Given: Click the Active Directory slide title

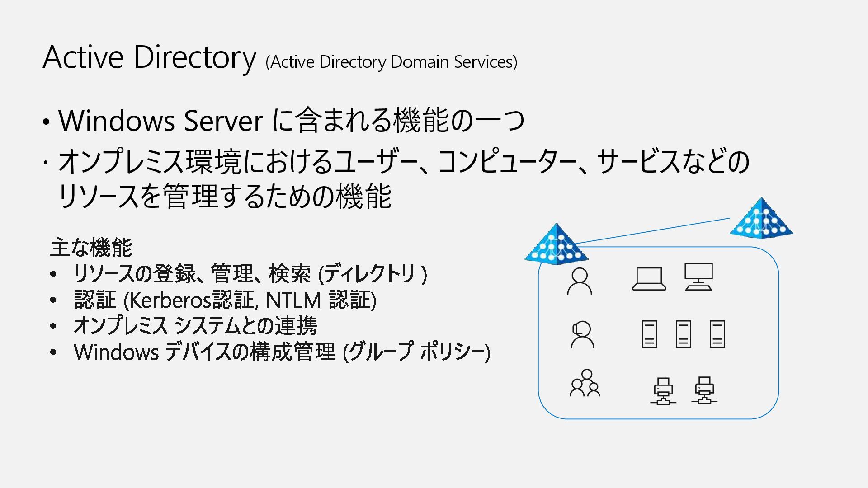Looking at the screenshot, I should tap(150, 57).
